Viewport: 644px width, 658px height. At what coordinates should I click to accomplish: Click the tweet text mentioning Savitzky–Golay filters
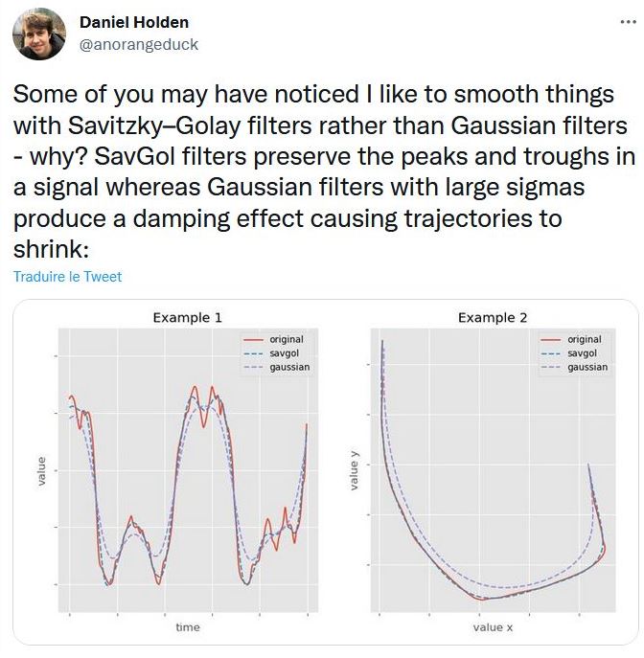[x=319, y=125]
